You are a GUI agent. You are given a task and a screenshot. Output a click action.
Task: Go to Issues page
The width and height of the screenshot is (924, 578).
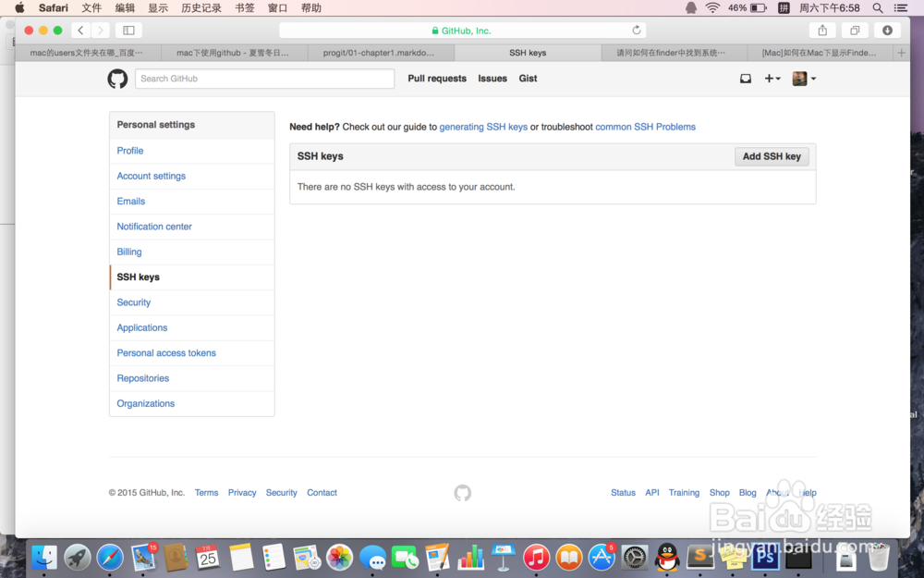pyautogui.click(x=492, y=79)
